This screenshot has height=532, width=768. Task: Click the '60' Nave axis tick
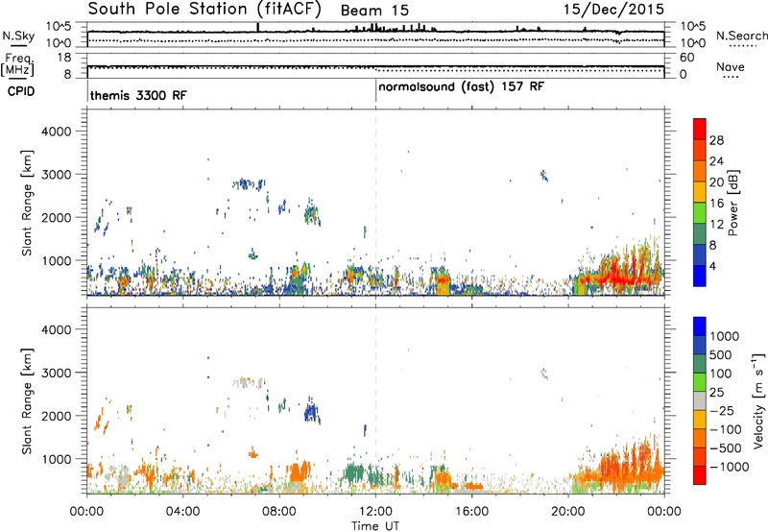[686, 58]
